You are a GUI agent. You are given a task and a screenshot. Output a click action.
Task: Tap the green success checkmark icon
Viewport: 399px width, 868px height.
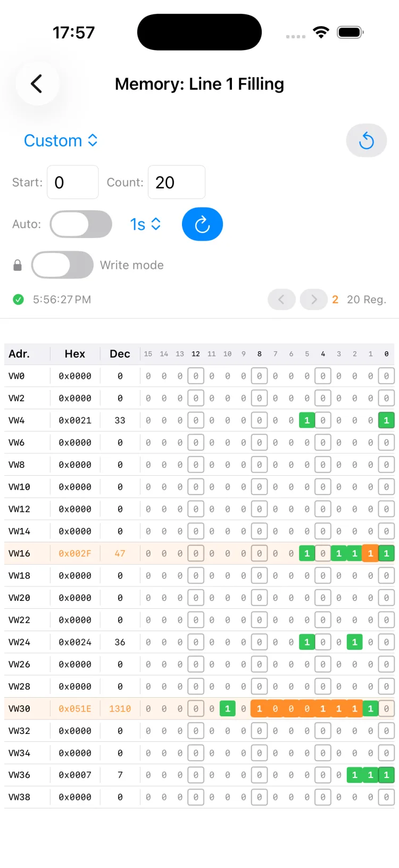click(19, 300)
